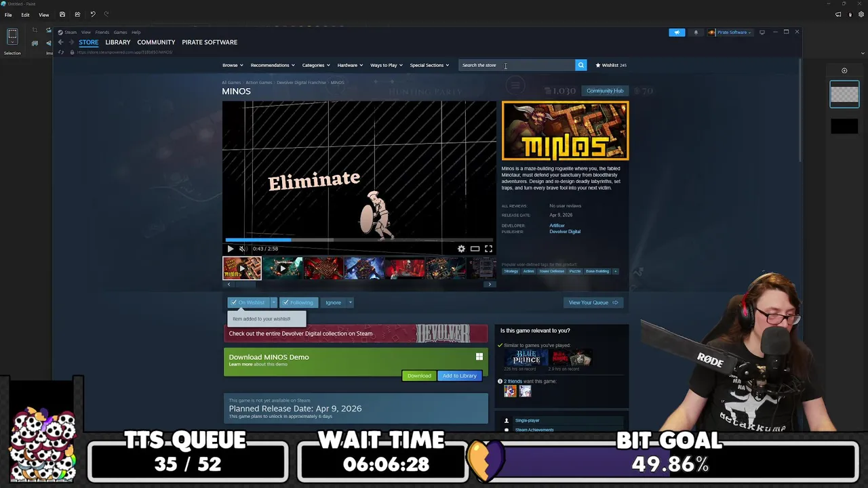Switch to the Steam COMMUNITY tab
This screenshot has height=488, width=868.
pyautogui.click(x=156, y=42)
